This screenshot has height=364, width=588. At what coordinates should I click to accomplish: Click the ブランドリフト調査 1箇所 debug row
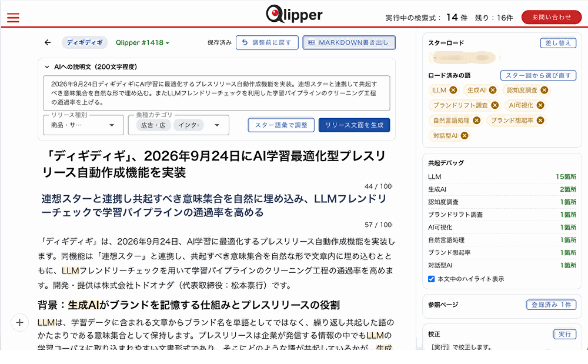(502, 215)
